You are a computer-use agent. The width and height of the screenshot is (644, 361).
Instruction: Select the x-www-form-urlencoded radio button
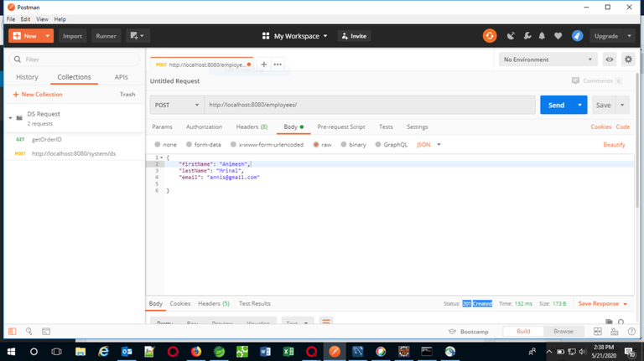click(233, 144)
